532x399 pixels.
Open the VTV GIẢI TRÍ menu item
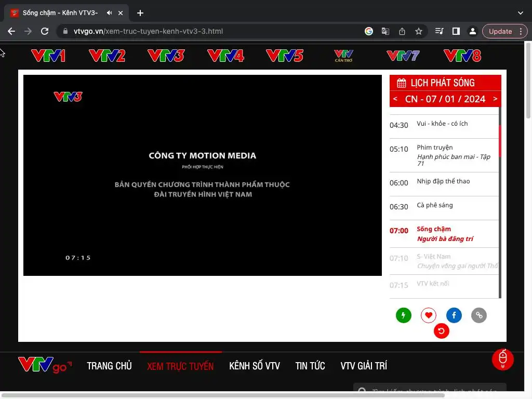364,366
